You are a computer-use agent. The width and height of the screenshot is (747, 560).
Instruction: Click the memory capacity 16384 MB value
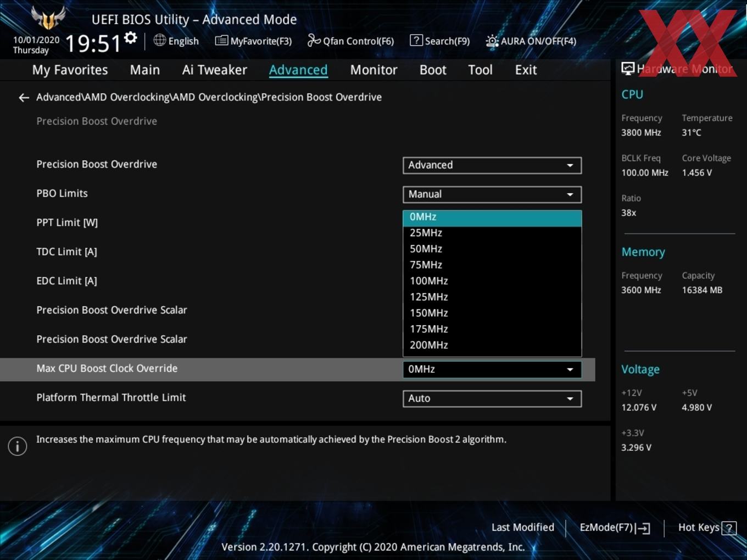702,290
